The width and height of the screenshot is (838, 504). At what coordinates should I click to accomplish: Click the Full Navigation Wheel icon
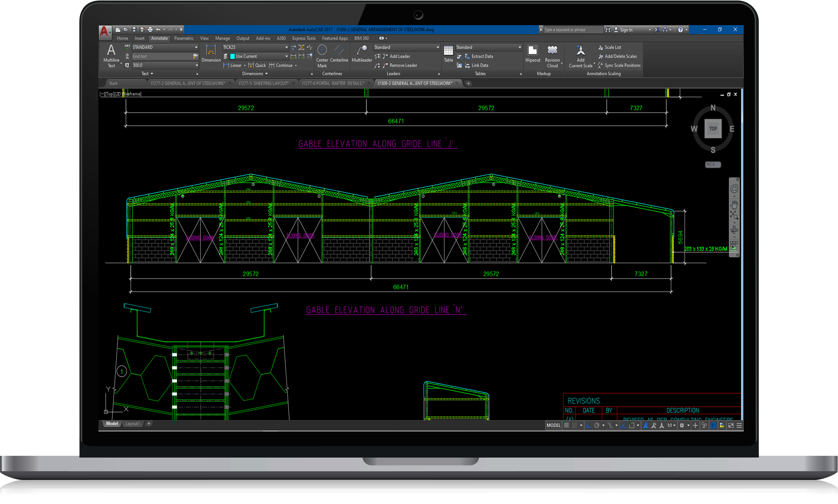pyautogui.click(x=734, y=189)
